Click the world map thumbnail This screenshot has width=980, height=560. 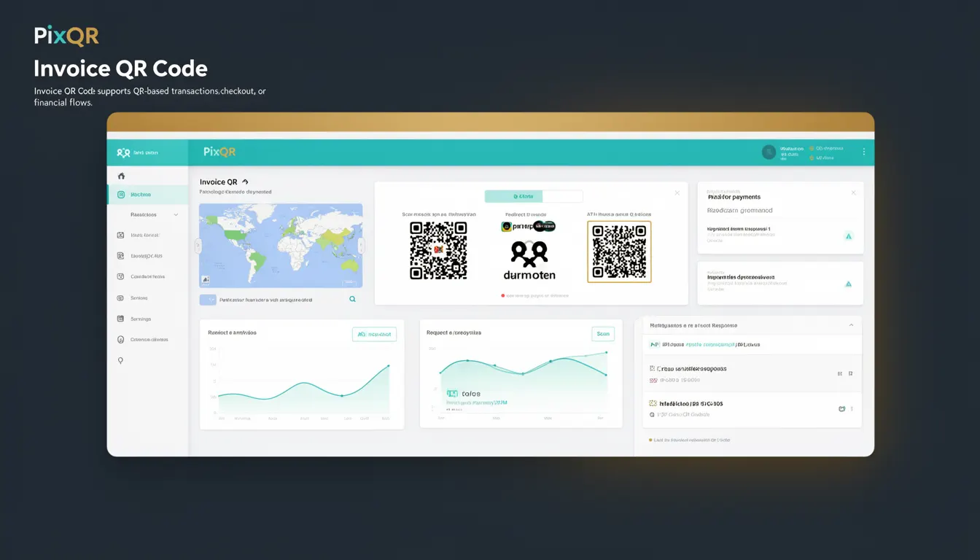(281, 246)
